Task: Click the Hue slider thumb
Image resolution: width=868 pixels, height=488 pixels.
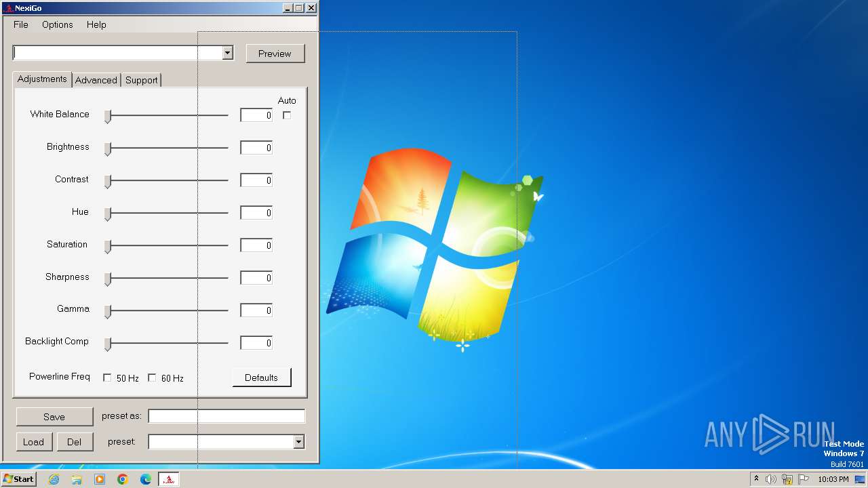Action: [107, 214]
